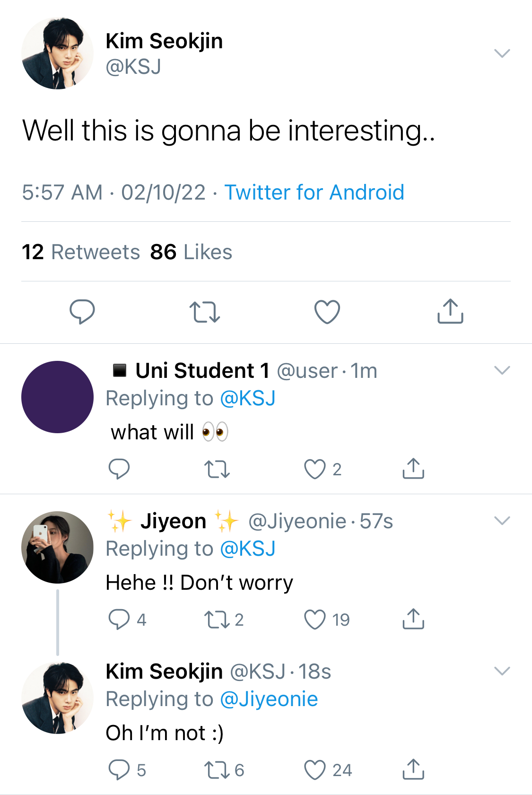Like the 'Well this is gonna be interesting' tweet
The width and height of the screenshot is (532, 795).
tap(327, 312)
